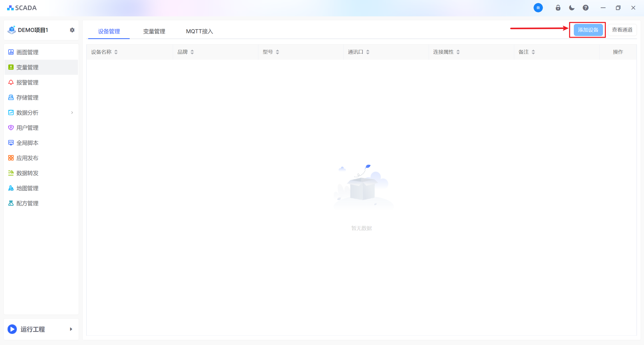This screenshot has height=345, width=644.
Task: Sort the table by 设备名称 column
Action: tap(116, 52)
